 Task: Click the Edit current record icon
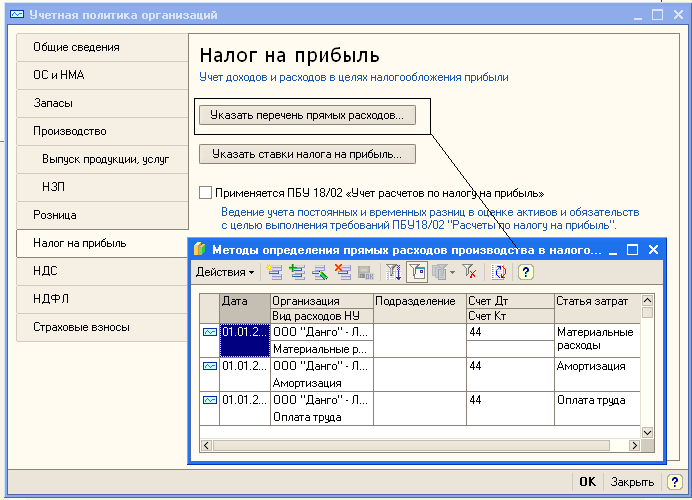pos(320,272)
